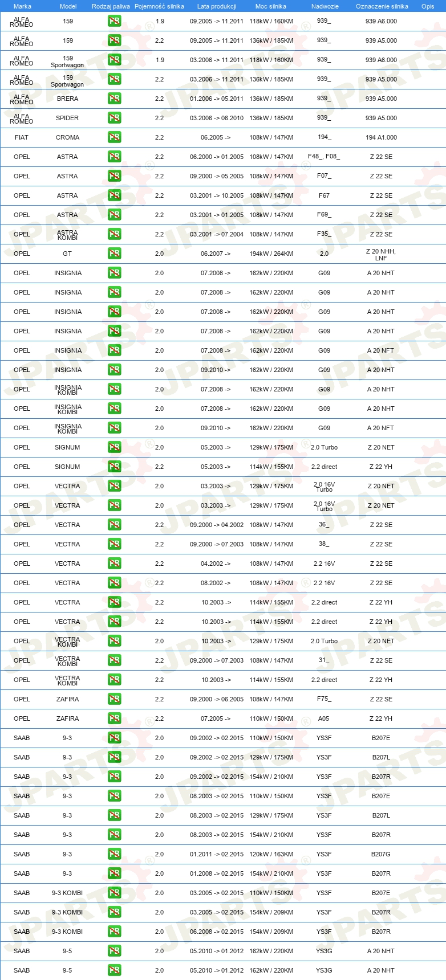Click body code F67 in Astra row
446x980 pixels.
point(324,195)
